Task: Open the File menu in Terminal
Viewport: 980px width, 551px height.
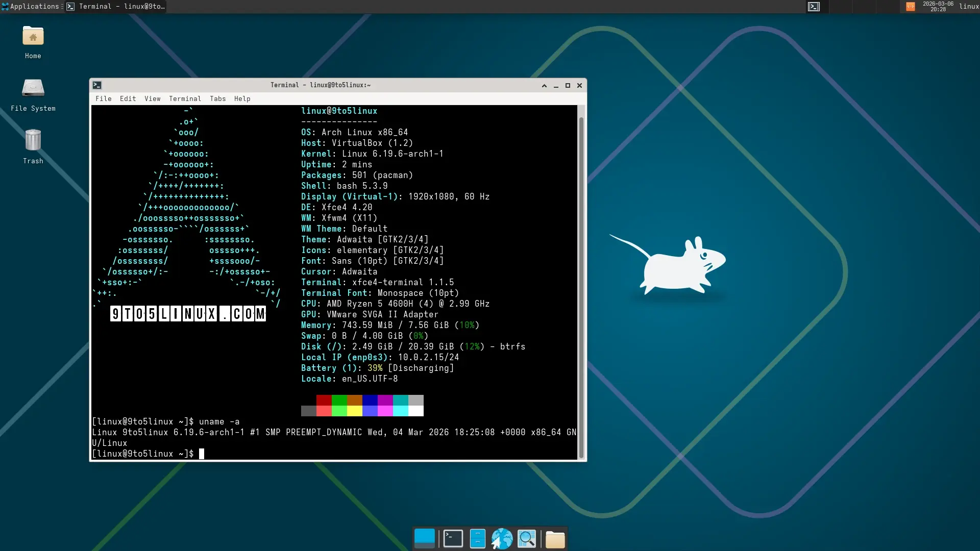Action: click(x=103, y=99)
